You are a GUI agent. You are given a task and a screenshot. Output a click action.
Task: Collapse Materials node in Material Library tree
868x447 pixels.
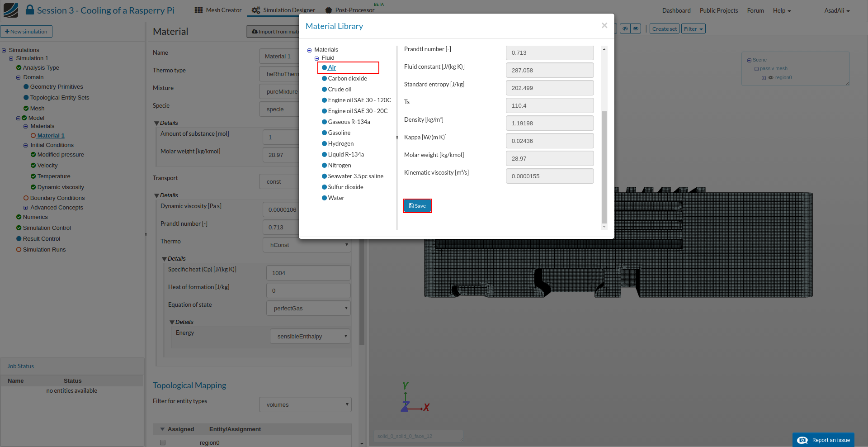click(310, 50)
